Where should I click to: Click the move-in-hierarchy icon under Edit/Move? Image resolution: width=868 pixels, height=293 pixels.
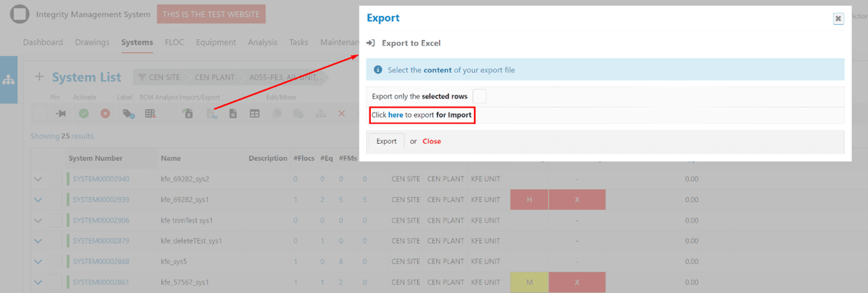click(321, 113)
